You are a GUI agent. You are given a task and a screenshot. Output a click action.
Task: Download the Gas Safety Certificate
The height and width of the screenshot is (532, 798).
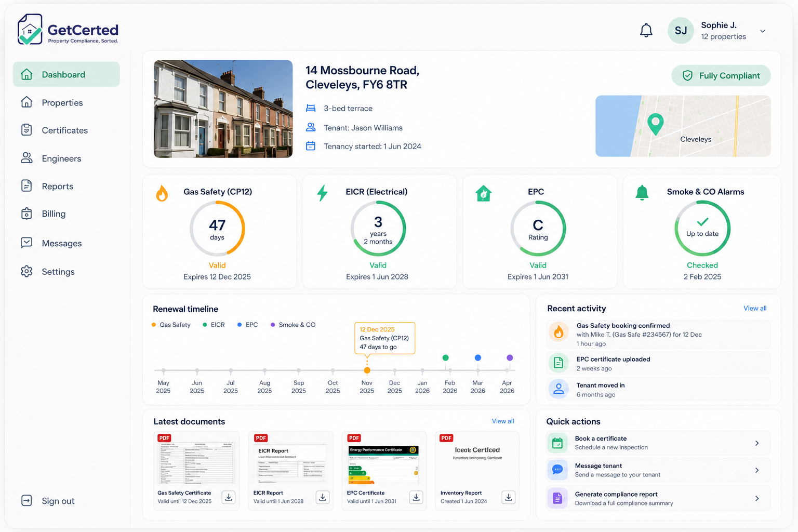[x=229, y=497]
